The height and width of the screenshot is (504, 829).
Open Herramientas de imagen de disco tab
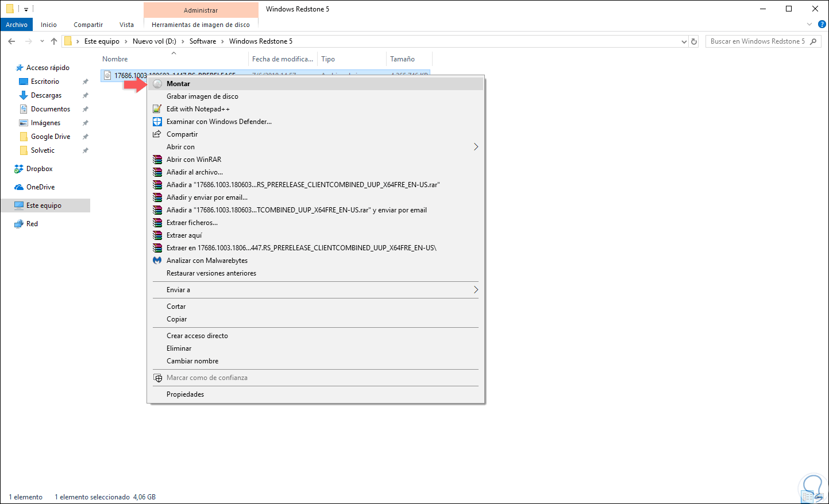coord(200,25)
